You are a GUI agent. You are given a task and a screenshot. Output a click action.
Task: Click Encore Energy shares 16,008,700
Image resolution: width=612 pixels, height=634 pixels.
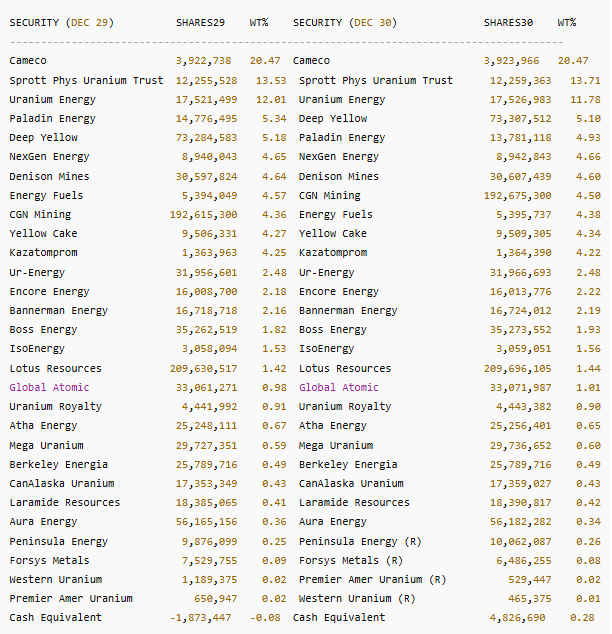[x=206, y=292]
